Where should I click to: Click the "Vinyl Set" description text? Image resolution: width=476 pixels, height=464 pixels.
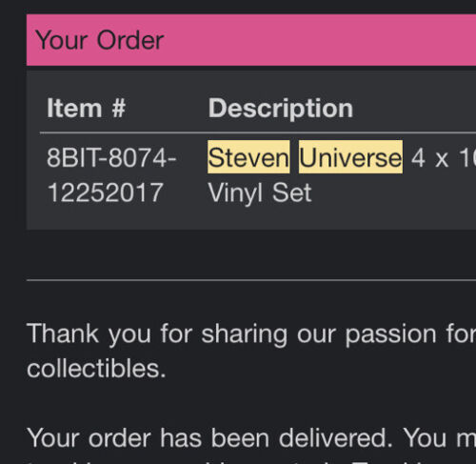[260, 192]
